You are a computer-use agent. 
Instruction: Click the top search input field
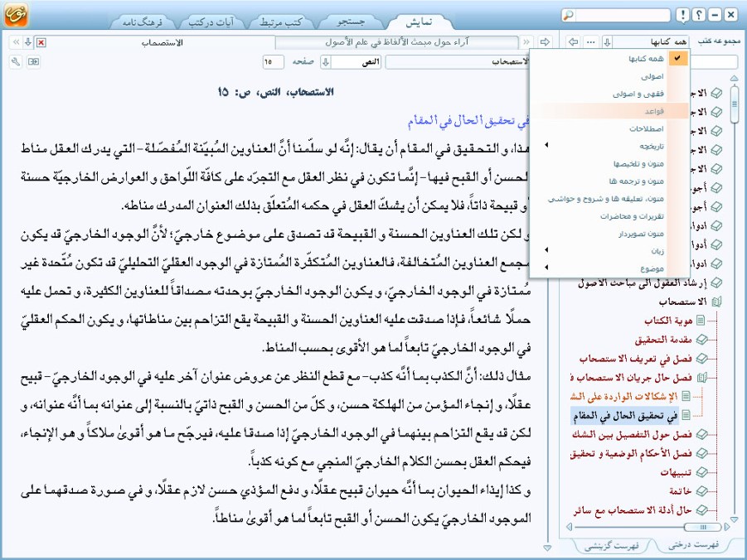[622, 15]
